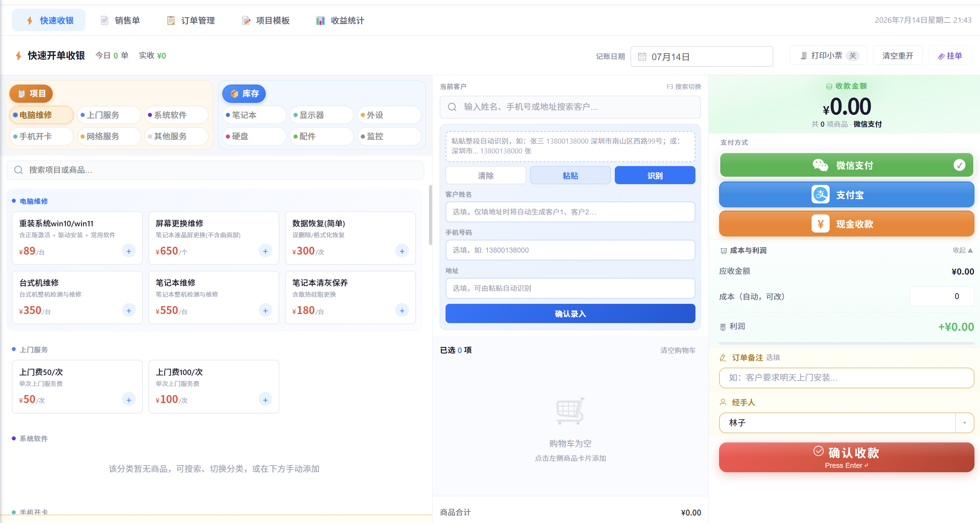Add 上门费100/次 with its plus icon
Viewport: 980px width, 523px height.
click(265, 400)
